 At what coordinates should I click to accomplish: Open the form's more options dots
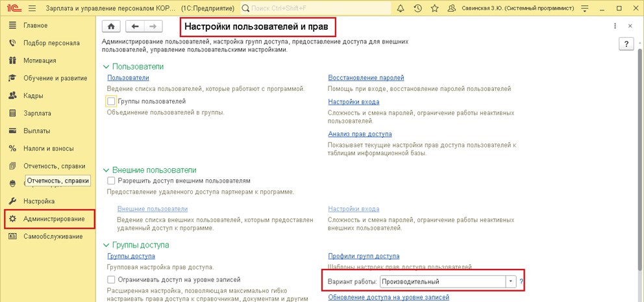(615, 26)
